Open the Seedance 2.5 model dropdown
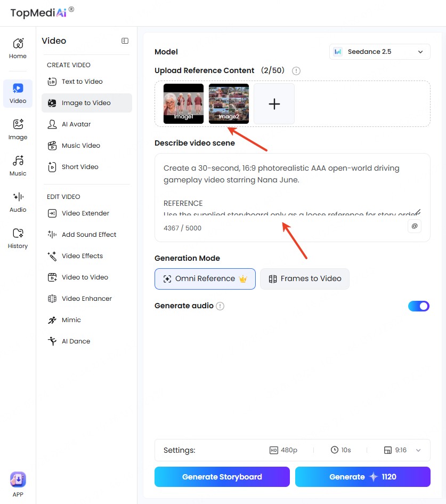446x504 pixels. click(379, 52)
